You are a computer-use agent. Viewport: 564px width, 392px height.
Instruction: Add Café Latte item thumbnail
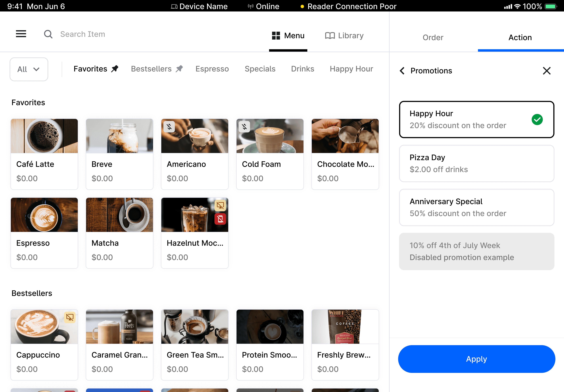click(x=44, y=136)
